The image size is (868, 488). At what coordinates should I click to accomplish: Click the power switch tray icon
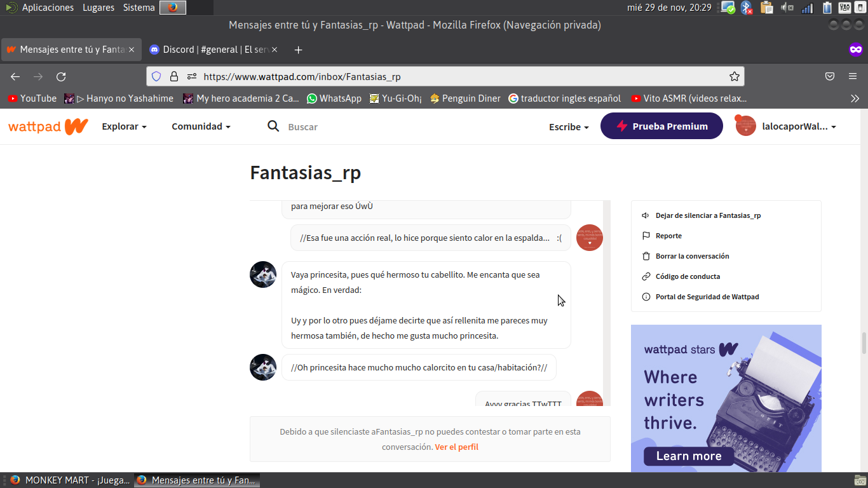[x=860, y=8]
